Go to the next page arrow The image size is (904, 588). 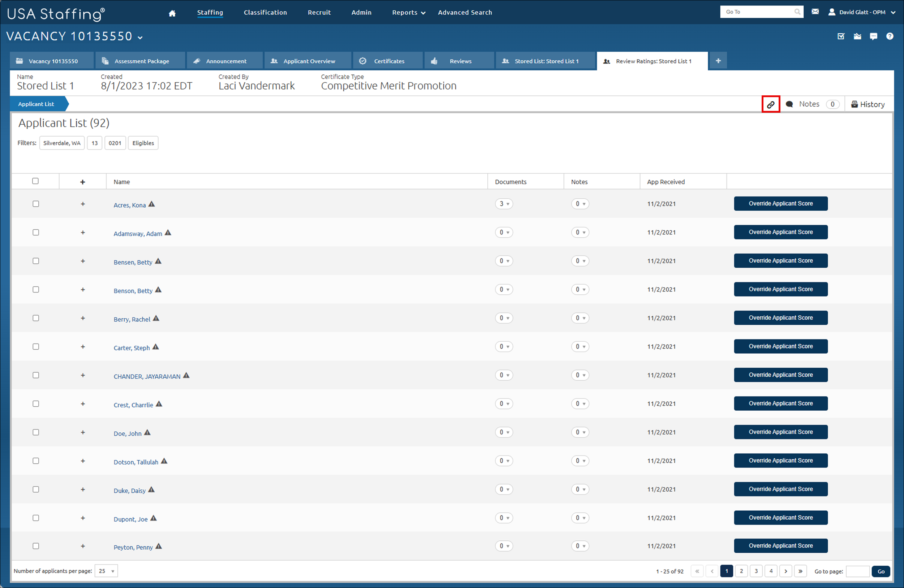pyautogui.click(x=785, y=571)
